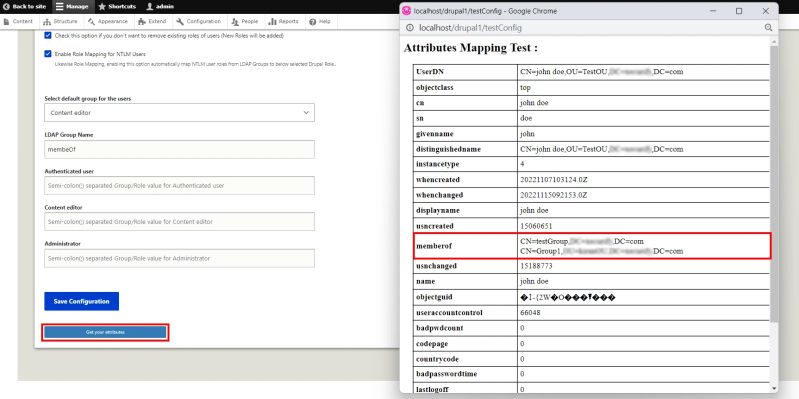799x399 pixels.
Task: Click the LDAP Group Name input field
Action: 179,149
